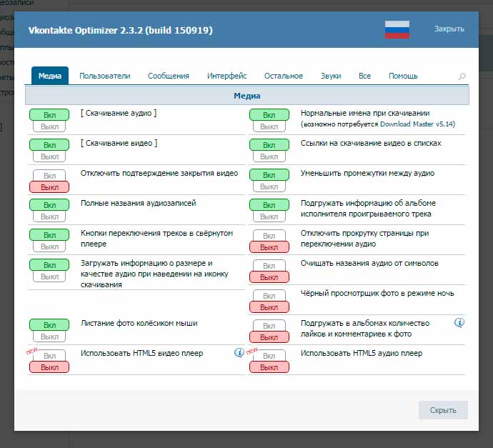Disable Нормальные имена при скачивании with Выкл
The height and width of the screenshot is (448, 493).
click(269, 126)
